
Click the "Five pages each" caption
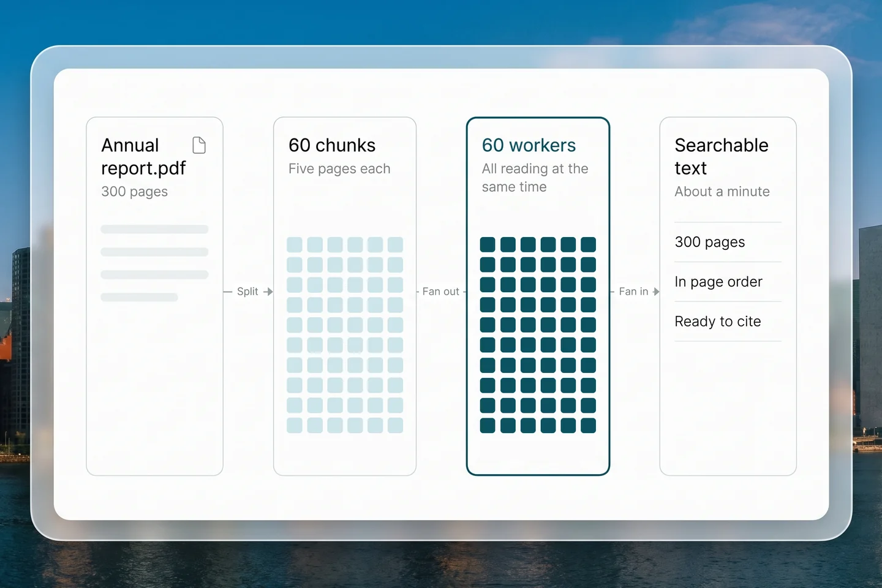[x=339, y=168]
